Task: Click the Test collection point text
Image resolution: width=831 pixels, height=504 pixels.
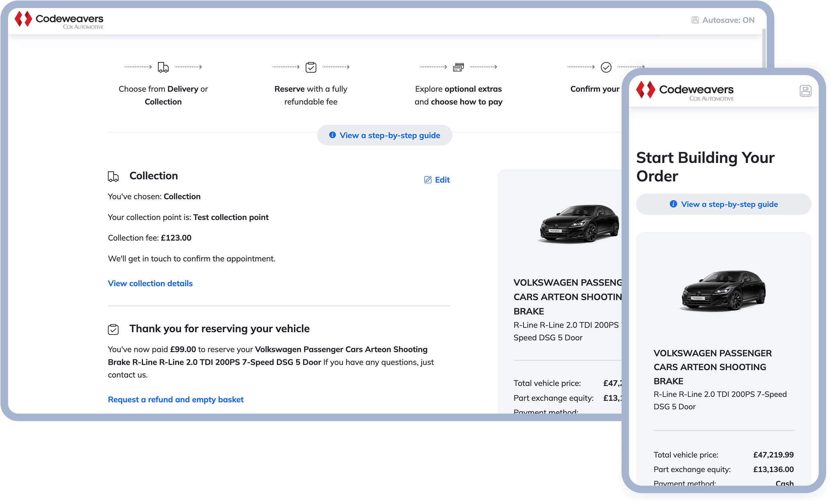Action: (x=231, y=217)
